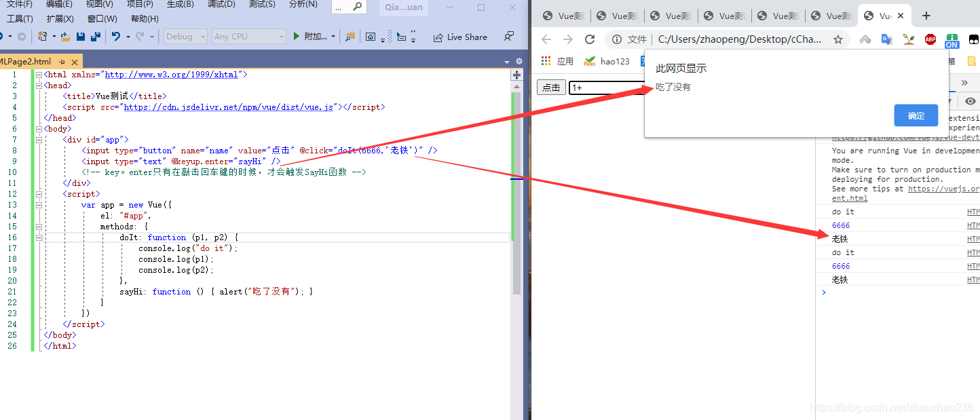The image size is (980, 420).
Task: Open the undo history dropdown arrow
Action: pos(127,37)
